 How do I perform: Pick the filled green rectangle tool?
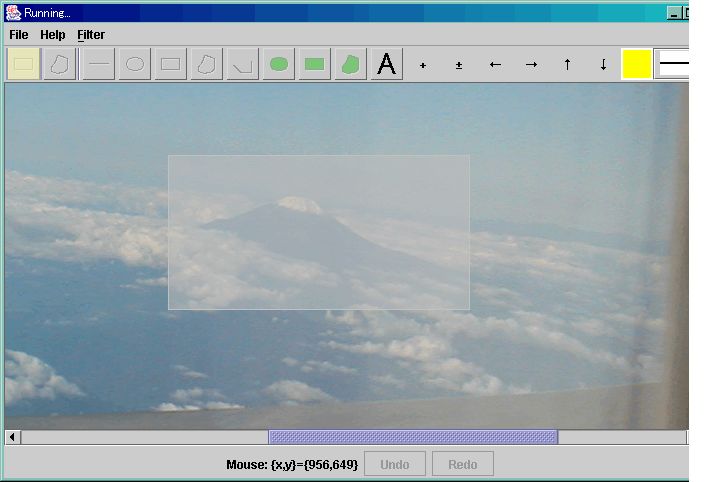click(x=314, y=64)
